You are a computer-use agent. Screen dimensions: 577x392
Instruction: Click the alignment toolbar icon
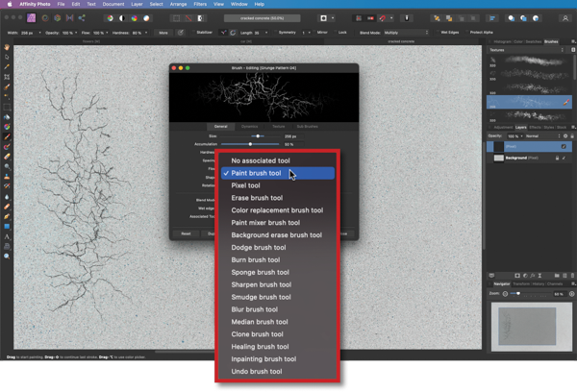coord(492,18)
